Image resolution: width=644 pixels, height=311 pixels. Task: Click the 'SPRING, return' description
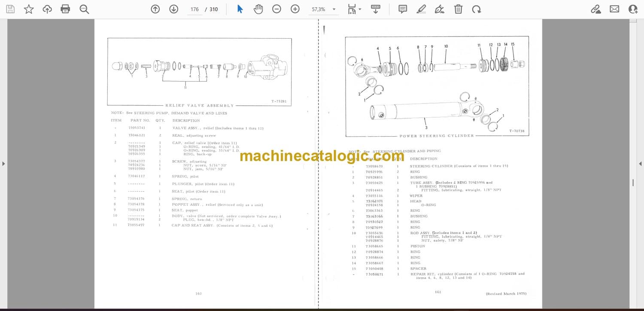pos(186,199)
